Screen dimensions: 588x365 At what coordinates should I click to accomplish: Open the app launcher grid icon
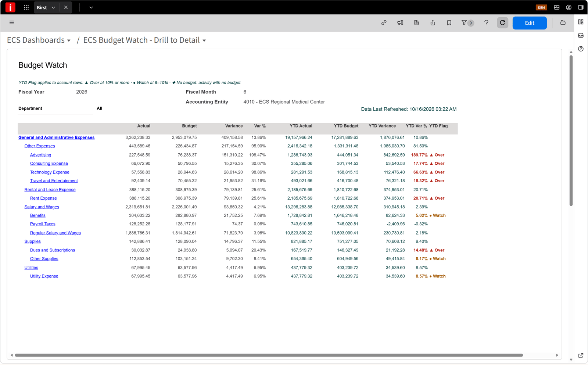tap(26, 7)
